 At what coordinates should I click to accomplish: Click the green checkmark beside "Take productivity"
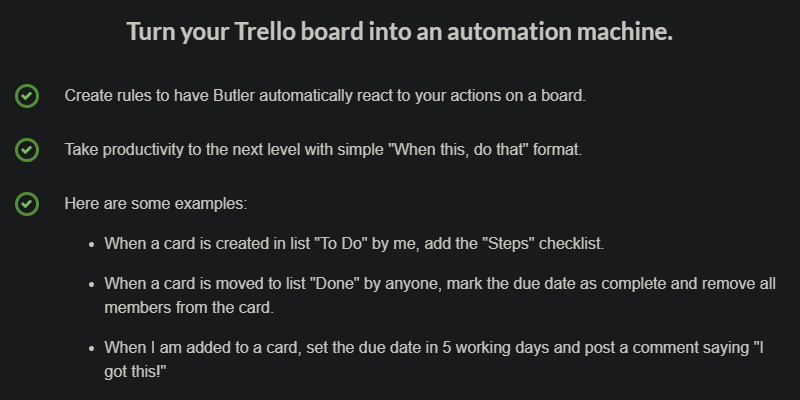pos(27,150)
